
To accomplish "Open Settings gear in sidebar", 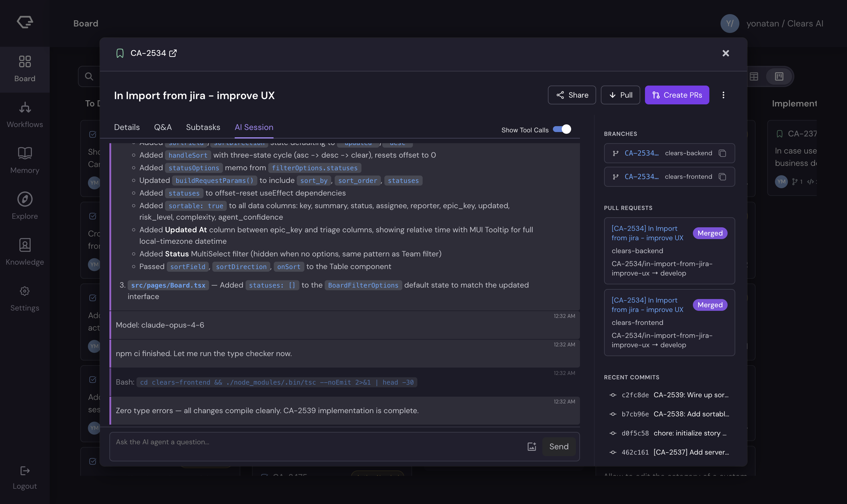I will pos(25,291).
